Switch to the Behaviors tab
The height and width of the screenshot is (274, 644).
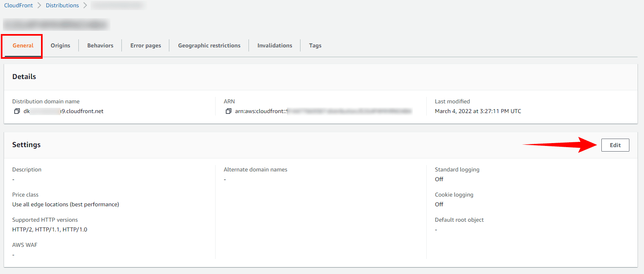tap(100, 45)
